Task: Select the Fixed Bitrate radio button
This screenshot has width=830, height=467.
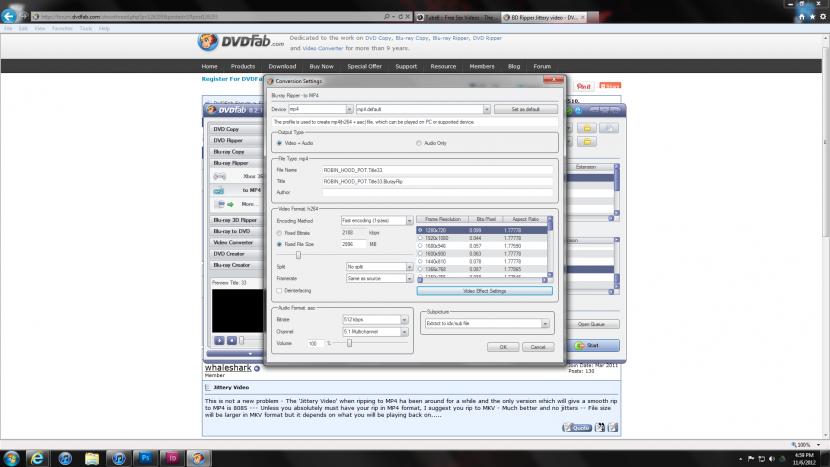Action: pos(279,233)
